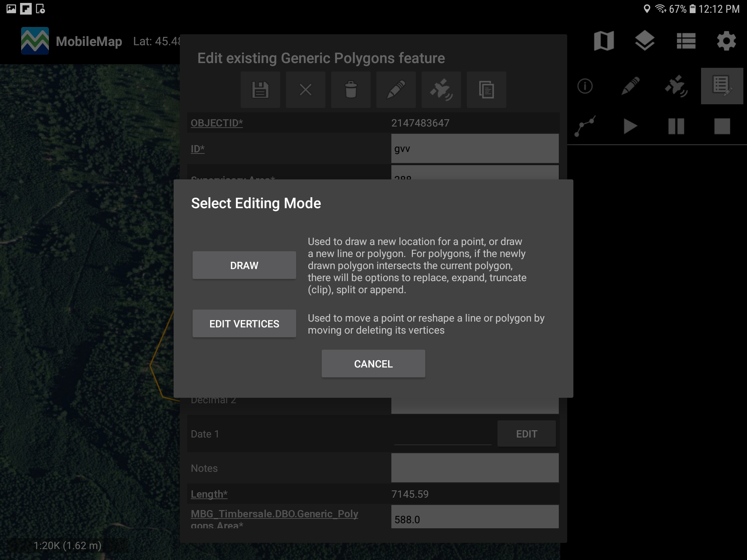747x560 pixels.
Task: Open settings gear icon
Action: coord(726,41)
